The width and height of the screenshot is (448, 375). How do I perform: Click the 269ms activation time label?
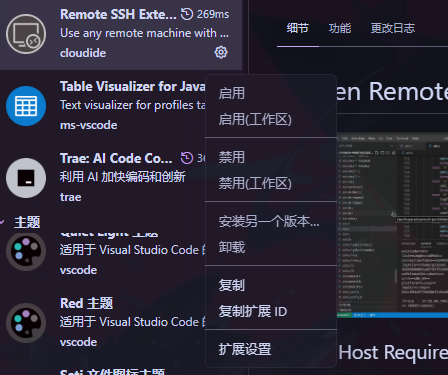[x=213, y=14]
